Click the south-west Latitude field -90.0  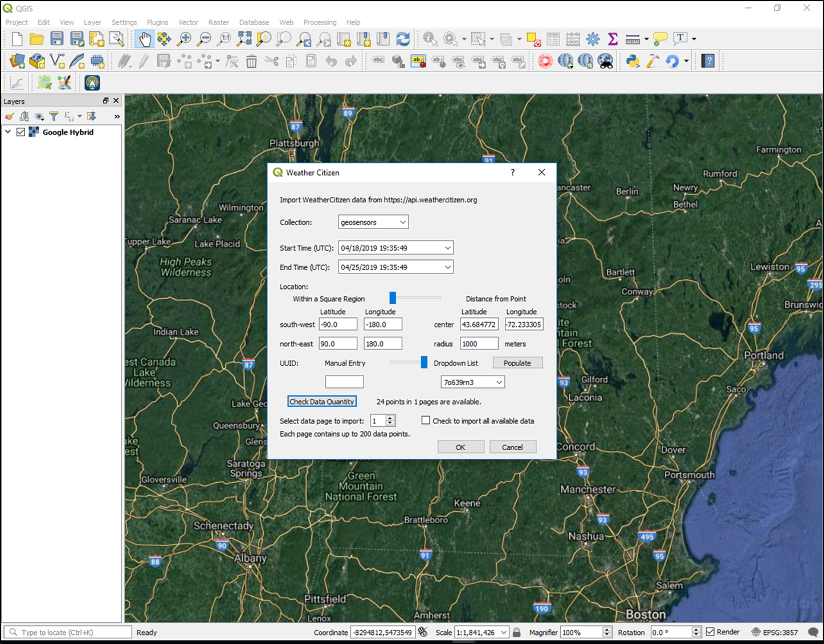[338, 324]
